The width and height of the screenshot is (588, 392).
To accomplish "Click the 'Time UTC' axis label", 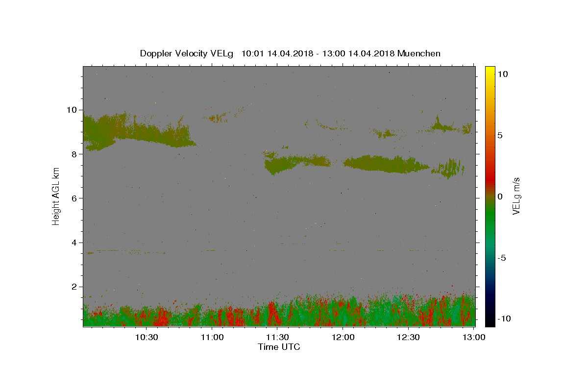I will coord(279,347).
